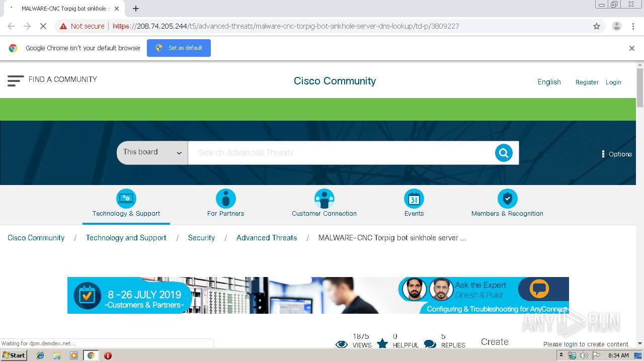Select the Members & Recognition shield icon
The height and width of the screenshot is (362, 644).
click(508, 199)
